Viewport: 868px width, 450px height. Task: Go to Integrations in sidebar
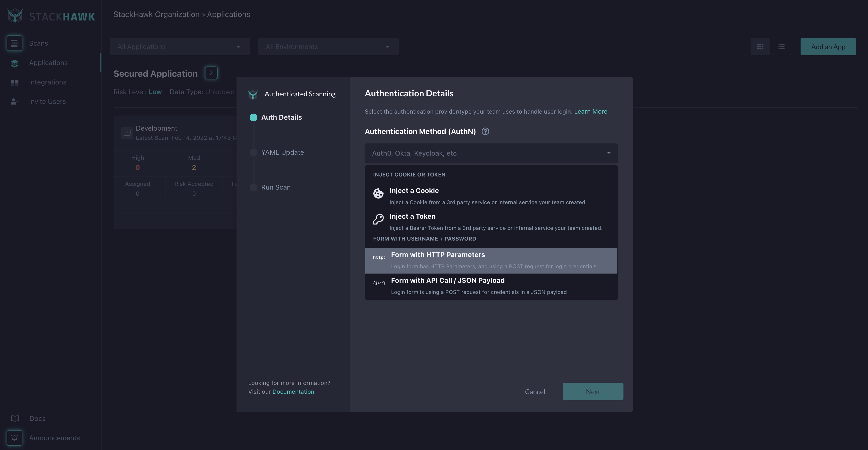pos(48,82)
